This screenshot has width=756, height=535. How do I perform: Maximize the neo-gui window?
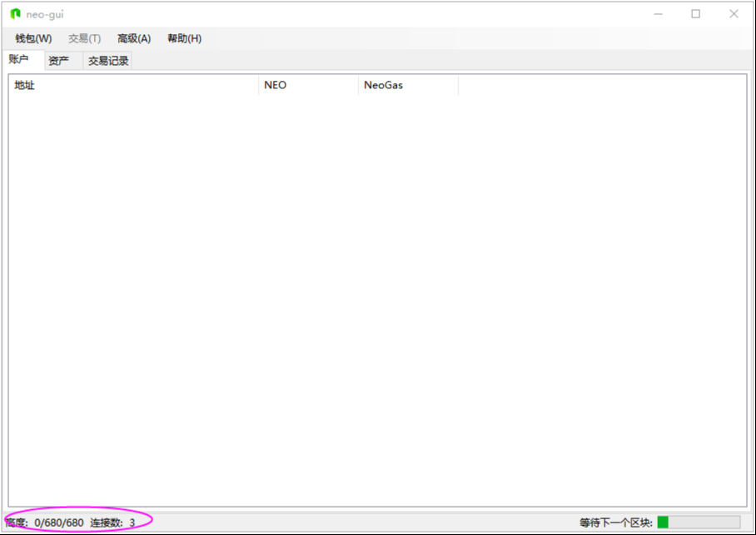pos(696,14)
